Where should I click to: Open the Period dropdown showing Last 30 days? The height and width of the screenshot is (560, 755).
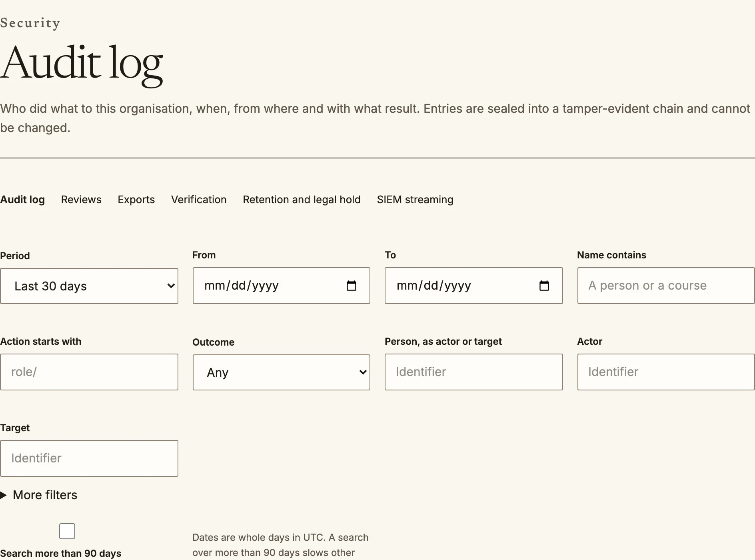[x=89, y=286]
